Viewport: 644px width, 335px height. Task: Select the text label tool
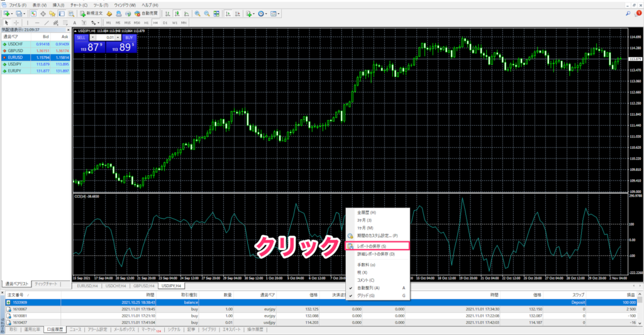[84, 23]
